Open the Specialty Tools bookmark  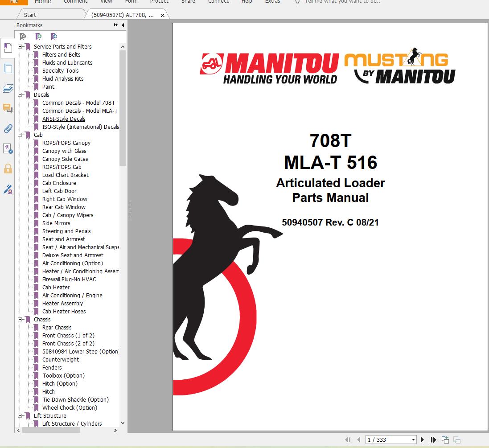click(60, 71)
